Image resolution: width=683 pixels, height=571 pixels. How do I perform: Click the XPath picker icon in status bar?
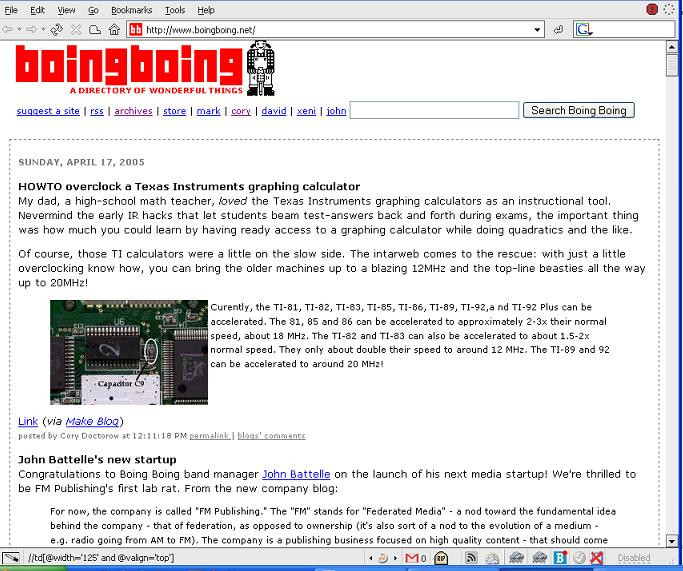pos(11,557)
